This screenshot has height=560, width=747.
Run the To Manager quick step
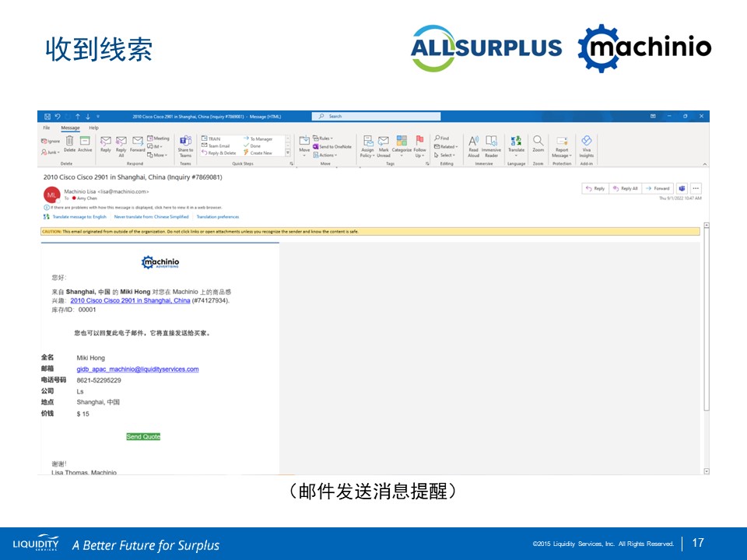coord(258,138)
